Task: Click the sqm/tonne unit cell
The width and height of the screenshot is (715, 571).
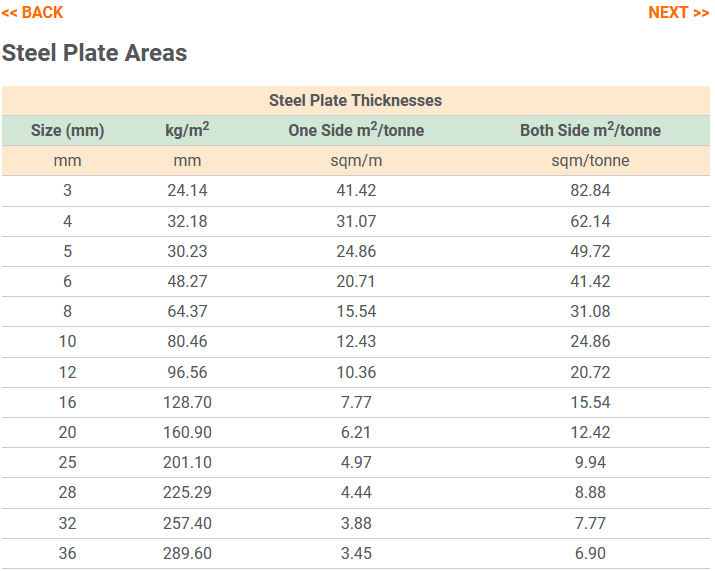Action: (590, 160)
